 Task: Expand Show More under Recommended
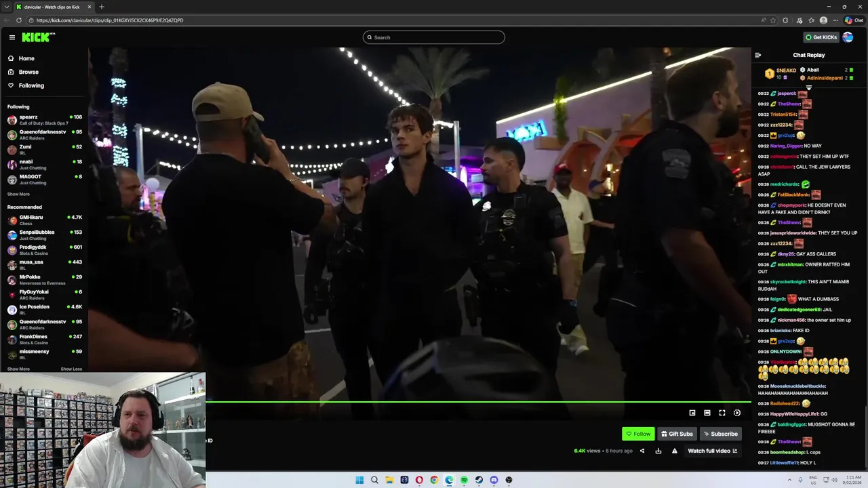(18, 369)
